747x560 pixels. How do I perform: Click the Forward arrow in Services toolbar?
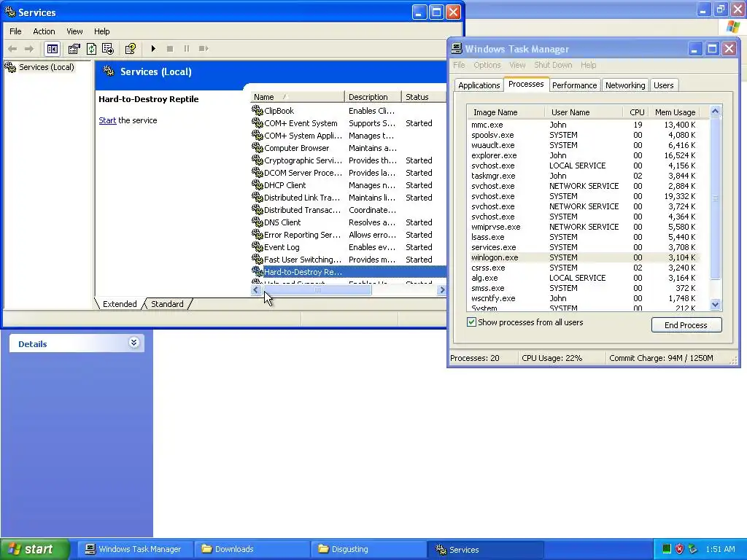[29, 49]
